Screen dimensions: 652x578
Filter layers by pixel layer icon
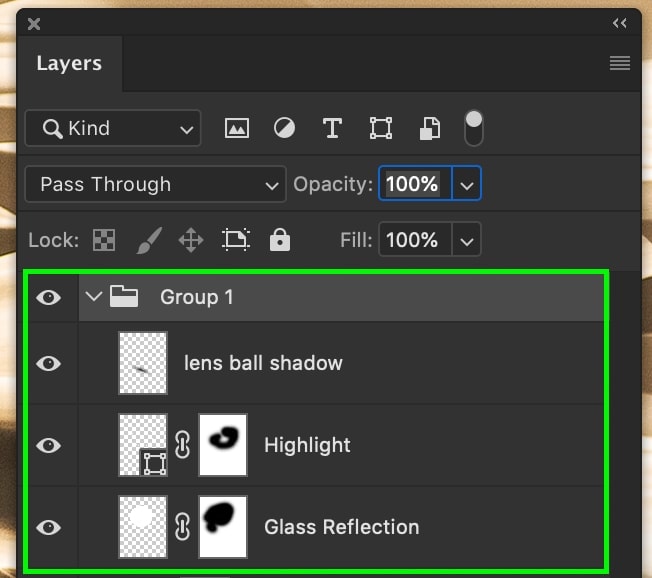tap(237, 128)
